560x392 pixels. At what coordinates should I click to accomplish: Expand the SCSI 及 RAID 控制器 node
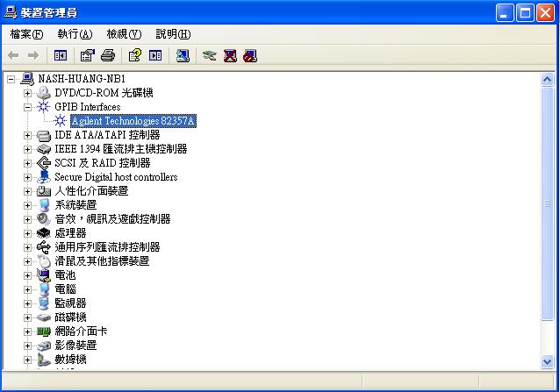(27, 163)
